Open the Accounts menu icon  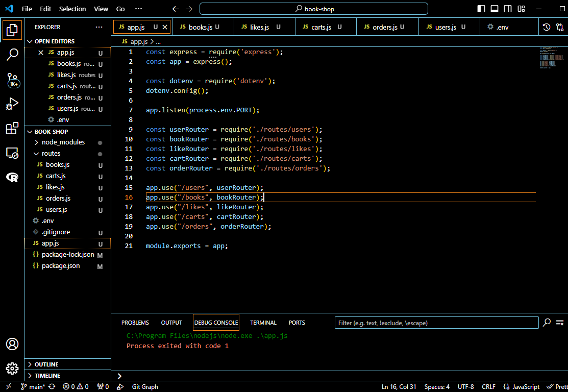coord(12,344)
